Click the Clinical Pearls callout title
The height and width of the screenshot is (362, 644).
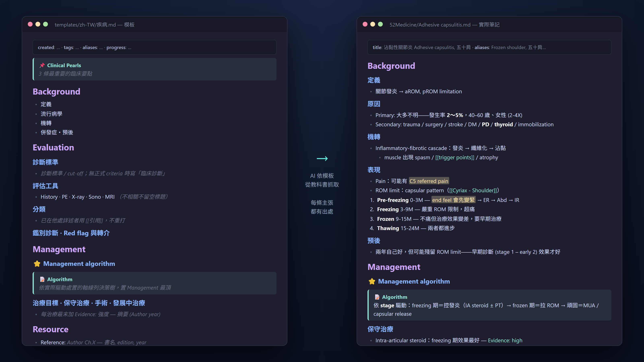pyautogui.click(x=64, y=65)
